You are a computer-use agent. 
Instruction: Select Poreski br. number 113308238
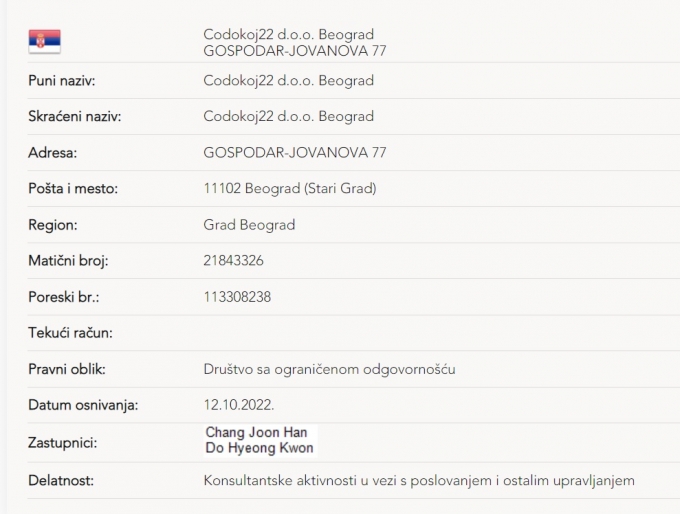237,297
